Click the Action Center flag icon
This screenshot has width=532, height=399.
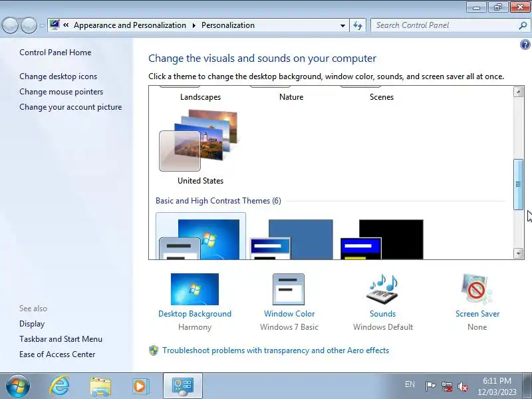pyautogui.click(x=430, y=386)
